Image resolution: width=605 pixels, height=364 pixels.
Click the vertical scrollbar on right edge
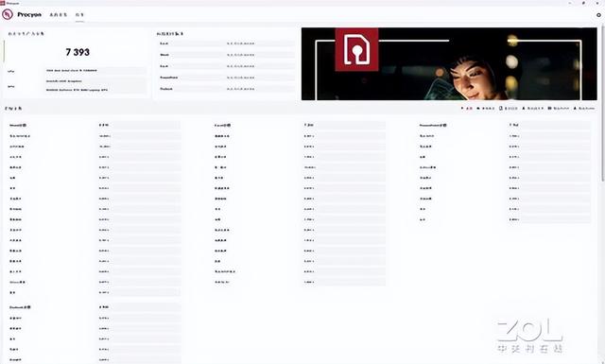coord(603,104)
